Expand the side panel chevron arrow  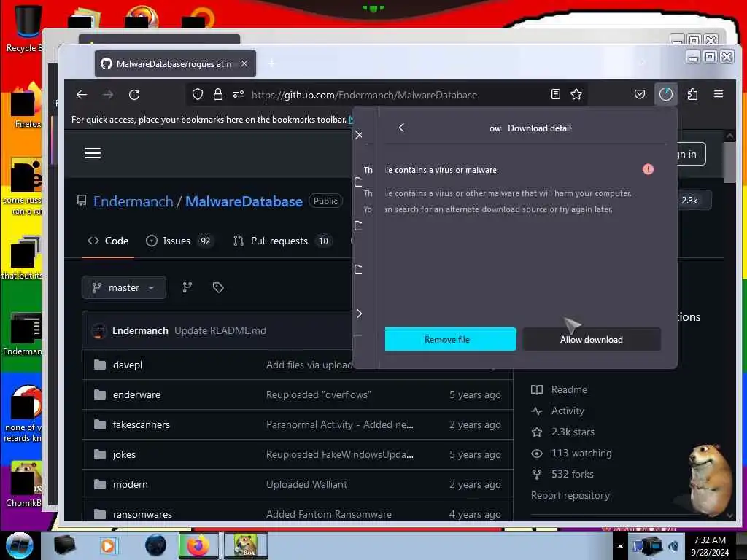pos(359,314)
